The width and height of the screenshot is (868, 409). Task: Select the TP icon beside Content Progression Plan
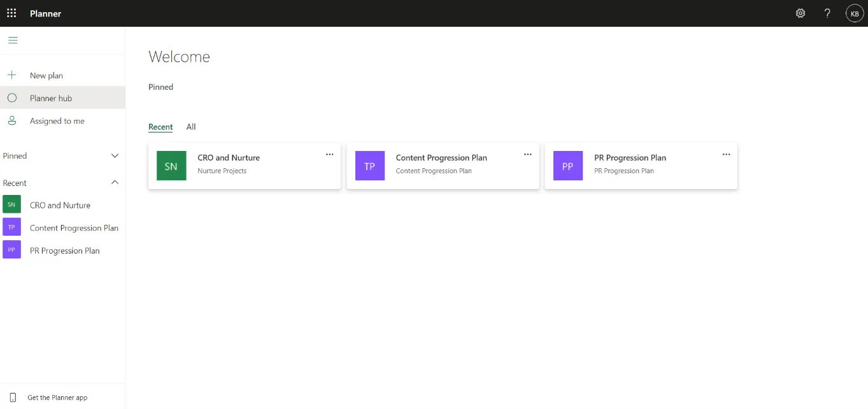coord(369,166)
